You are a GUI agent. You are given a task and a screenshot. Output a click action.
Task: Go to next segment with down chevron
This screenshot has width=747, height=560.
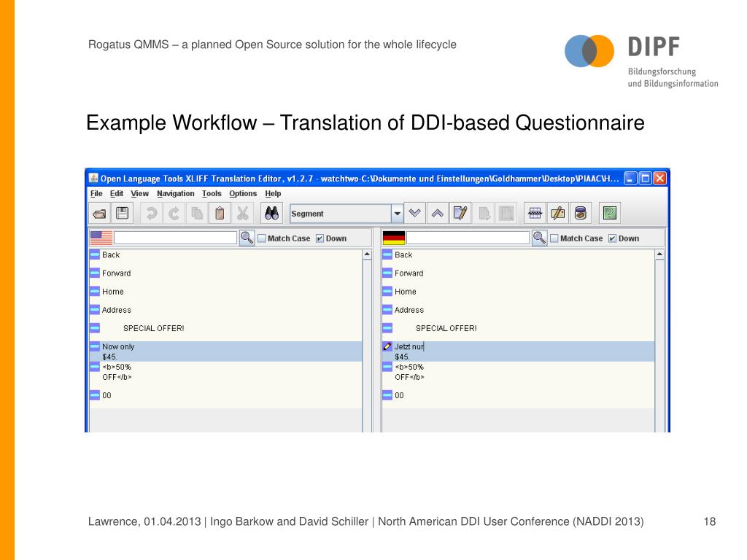(x=415, y=214)
